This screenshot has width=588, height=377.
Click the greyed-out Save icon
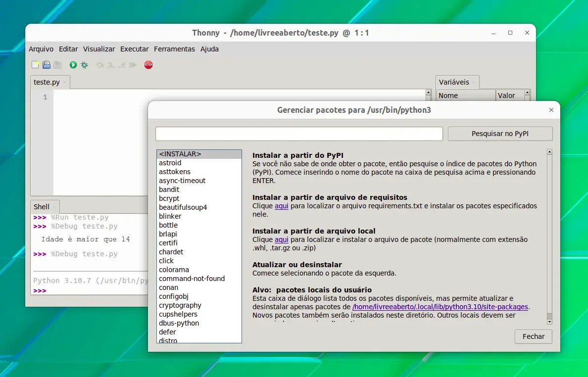click(57, 65)
